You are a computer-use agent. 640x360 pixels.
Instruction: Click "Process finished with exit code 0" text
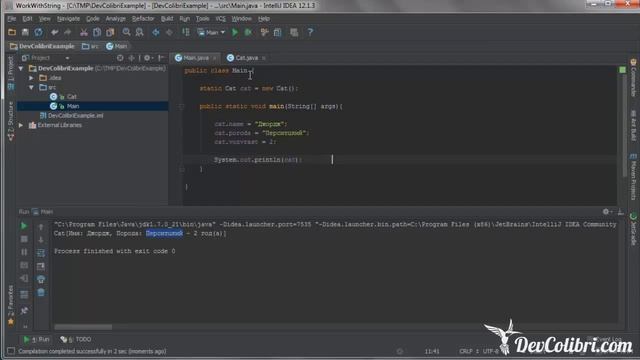115,251
